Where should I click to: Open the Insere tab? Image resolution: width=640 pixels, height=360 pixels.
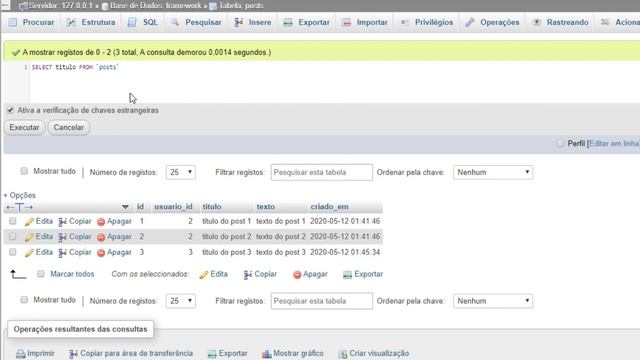point(253,22)
